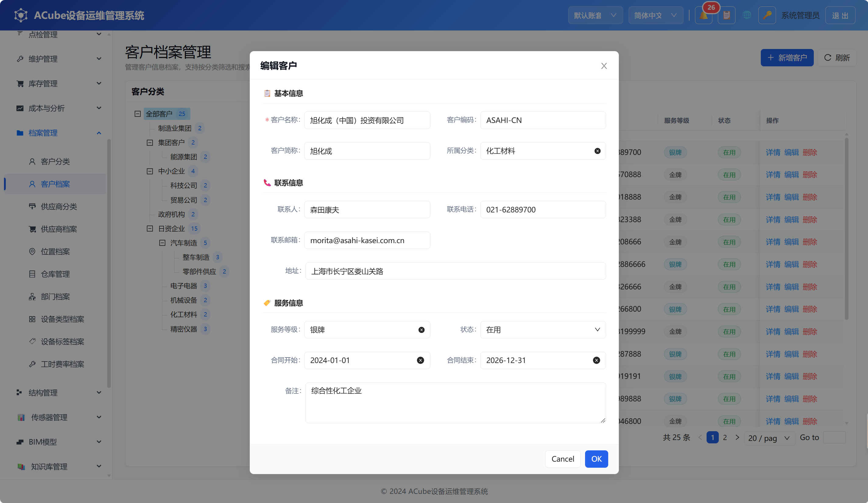Close the 编辑客户 dialog with X
Image resolution: width=868 pixels, height=503 pixels.
point(604,66)
